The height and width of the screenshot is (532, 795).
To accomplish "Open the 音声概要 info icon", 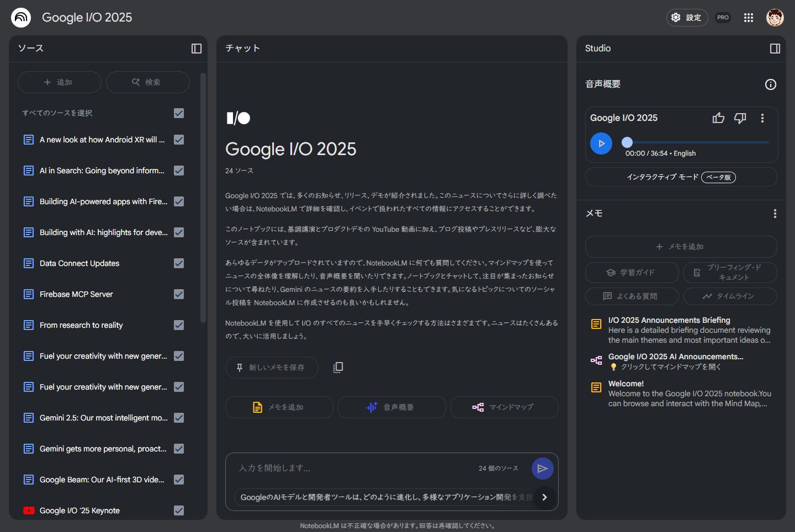I will click(x=771, y=84).
